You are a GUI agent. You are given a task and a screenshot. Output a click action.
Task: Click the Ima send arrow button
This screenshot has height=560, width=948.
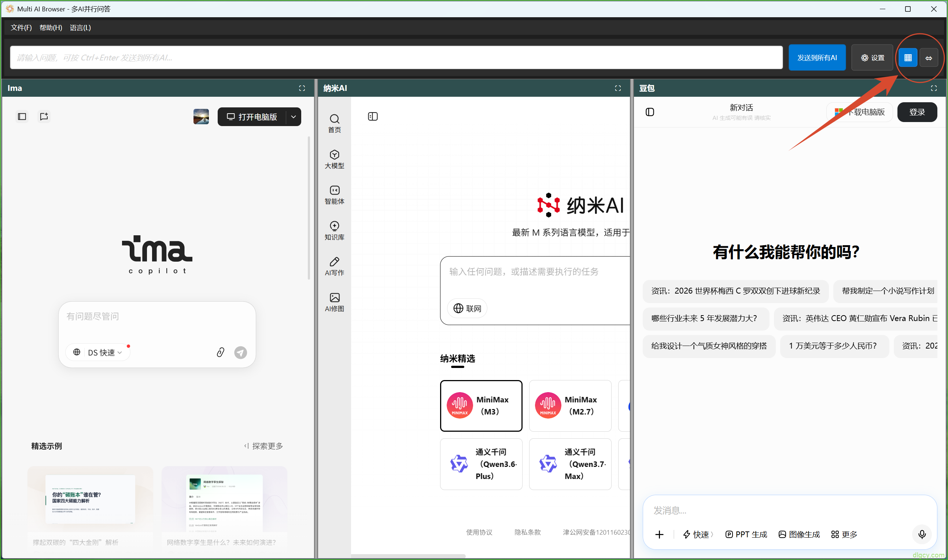(x=241, y=353)
